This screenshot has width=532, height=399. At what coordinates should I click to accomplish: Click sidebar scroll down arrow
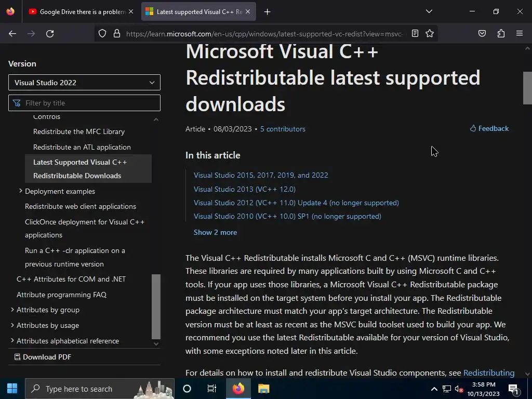pos(156,344)
